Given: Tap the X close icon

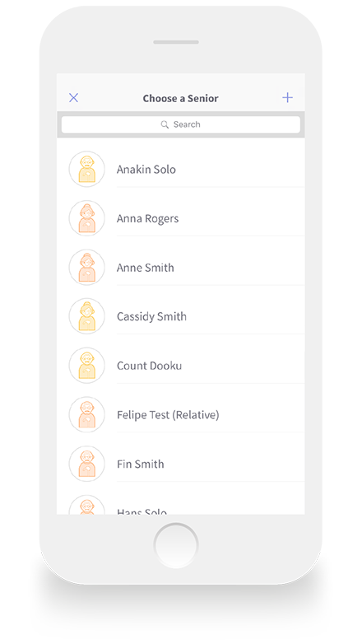Looking at the screenshot, I should tap(73, 98).
